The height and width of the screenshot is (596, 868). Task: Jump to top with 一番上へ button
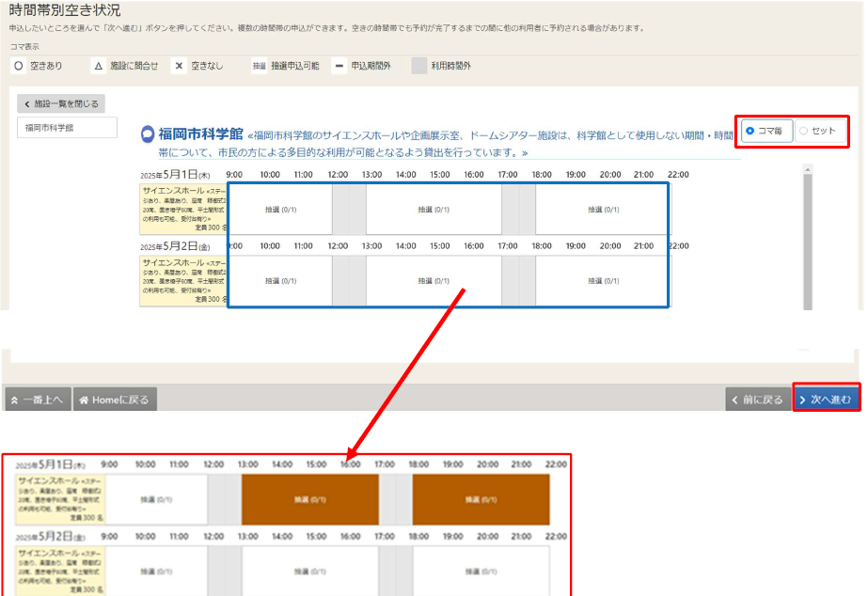[x=38, y=400]
